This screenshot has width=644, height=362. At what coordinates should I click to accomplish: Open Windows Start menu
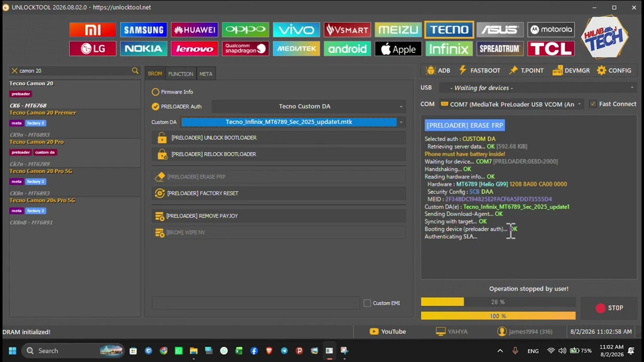pos(12,351)
